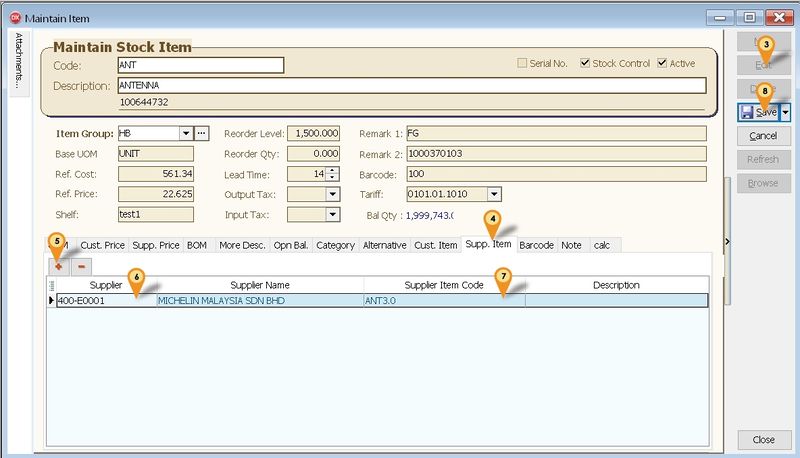Viewport: 800px width, 458px height.
Task: Click the ellipsis button beside Item Group
Action: [x=201, y=133]
